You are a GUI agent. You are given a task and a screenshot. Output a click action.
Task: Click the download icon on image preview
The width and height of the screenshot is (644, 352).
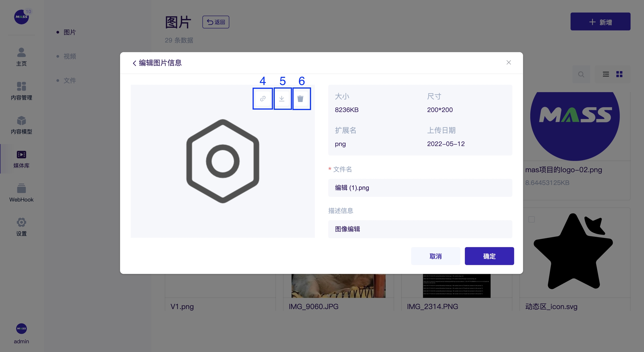(282, 99)
